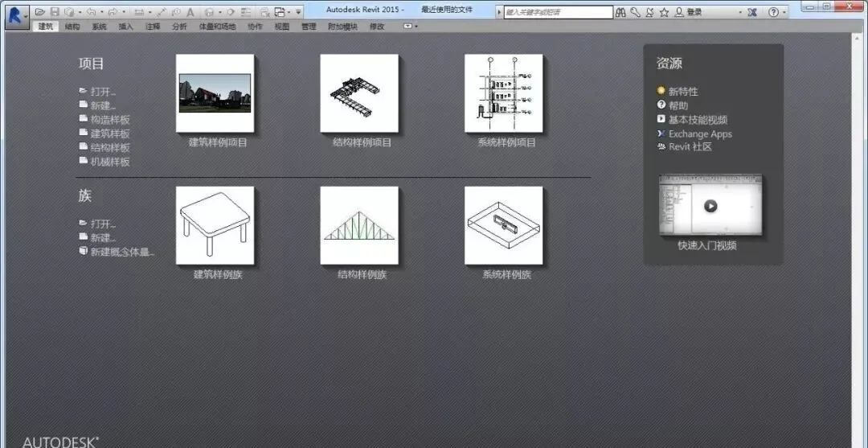Select the 附加模块 ribbon tab
The image size is (868, 448).
click(x=342, y=26)
